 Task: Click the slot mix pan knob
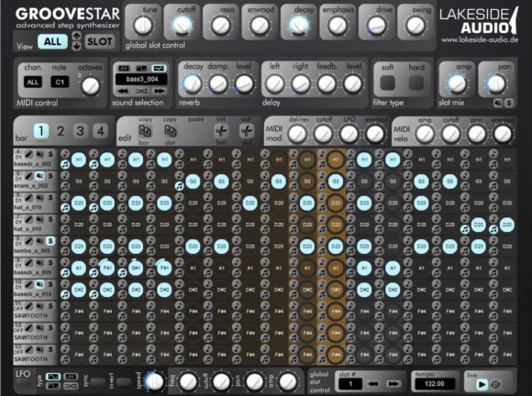point(496,83)
